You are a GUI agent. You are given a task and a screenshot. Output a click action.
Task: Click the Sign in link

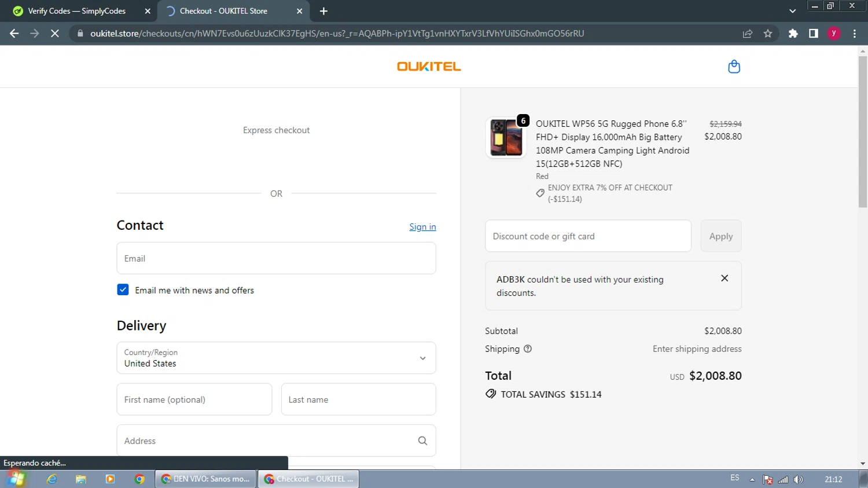(422, 227)
